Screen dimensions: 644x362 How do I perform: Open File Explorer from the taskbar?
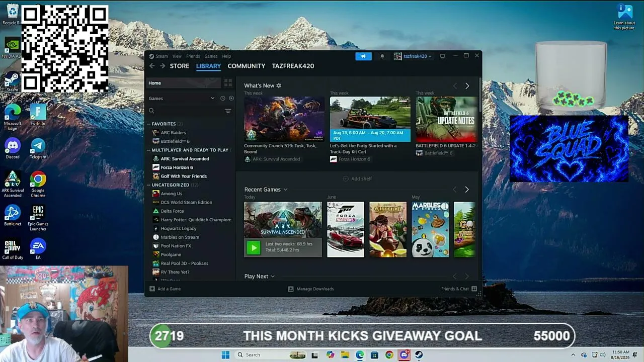point(345,355)
